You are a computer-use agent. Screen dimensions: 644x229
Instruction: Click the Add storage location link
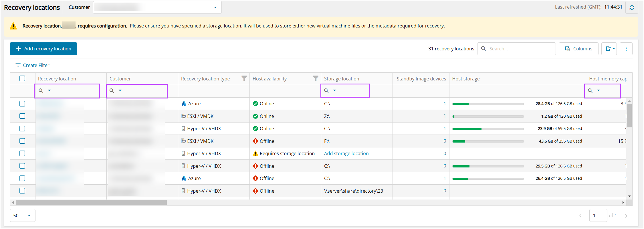[346, 153]
